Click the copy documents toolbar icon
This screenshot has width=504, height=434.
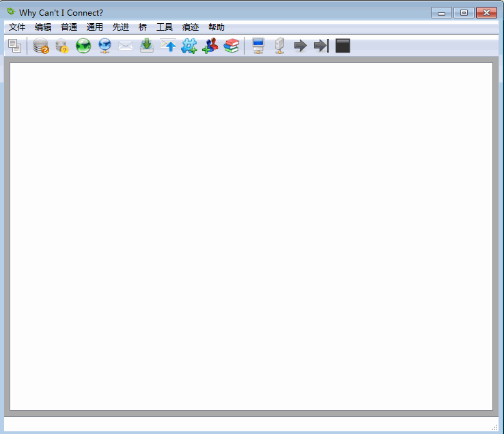point(14,46)
